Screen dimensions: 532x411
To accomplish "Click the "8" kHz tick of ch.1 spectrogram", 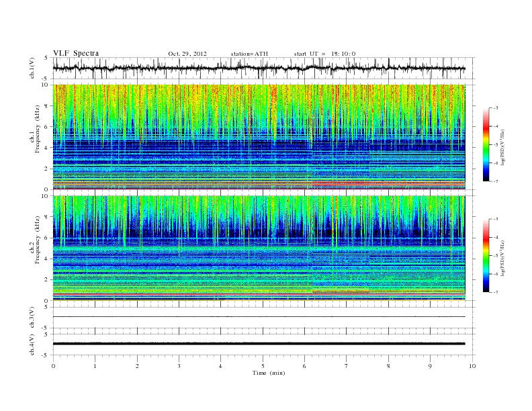I will click(46, 106).
